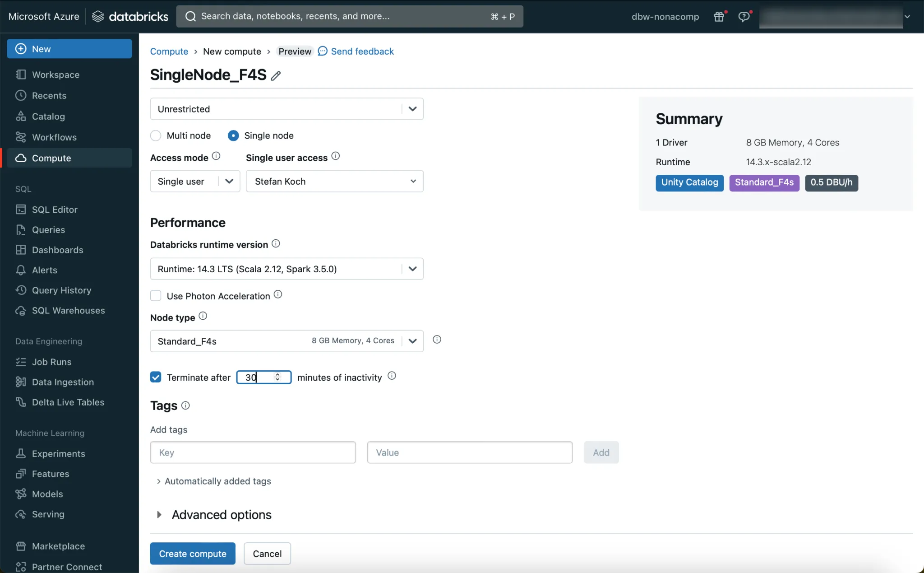Click the Create compute button
924x573 pixels.
[x=193, y=554]
